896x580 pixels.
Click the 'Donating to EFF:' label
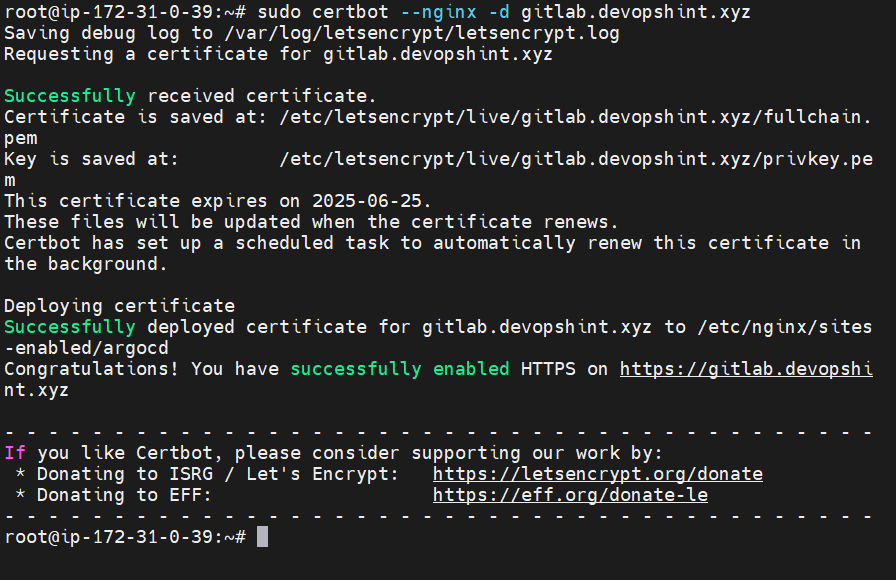(x=125, y=495)
